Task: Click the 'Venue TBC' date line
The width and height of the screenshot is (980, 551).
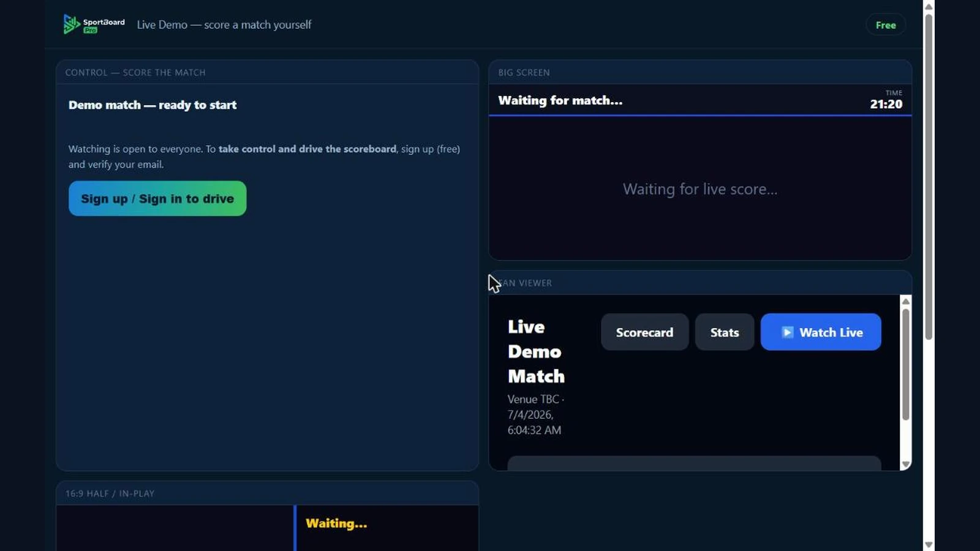Action: pos(536,414)
